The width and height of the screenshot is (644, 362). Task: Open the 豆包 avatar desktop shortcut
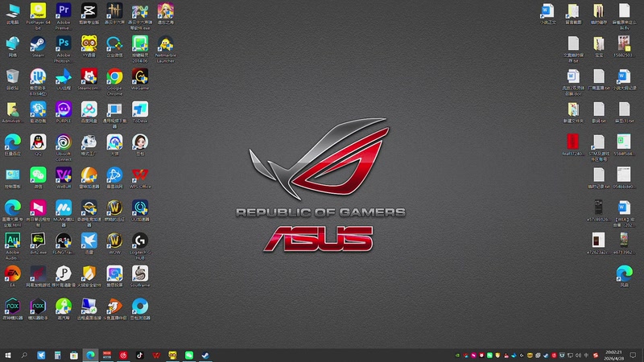coord(140,143)
